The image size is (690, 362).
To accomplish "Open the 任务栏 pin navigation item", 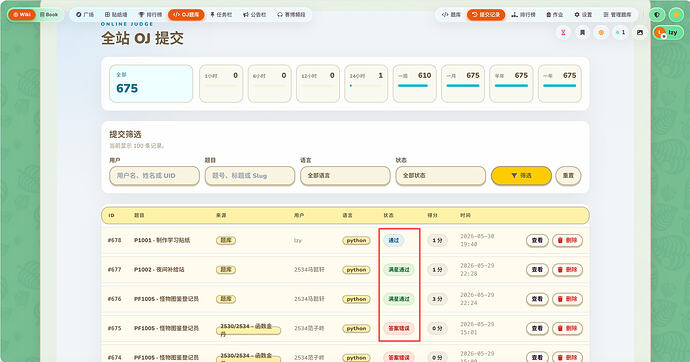I will tap(221, 15).
